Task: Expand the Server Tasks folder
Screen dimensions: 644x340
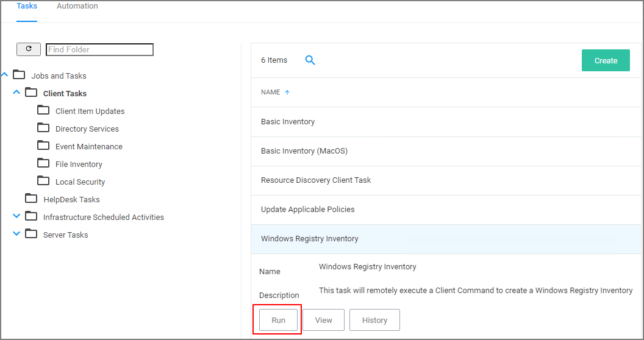Action: tap(16, 234)
